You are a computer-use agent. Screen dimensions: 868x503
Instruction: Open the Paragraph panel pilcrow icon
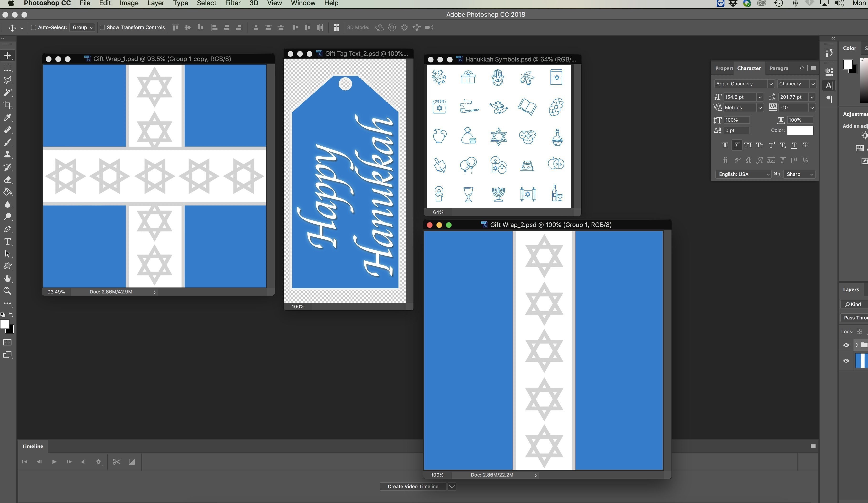[829, 99]
